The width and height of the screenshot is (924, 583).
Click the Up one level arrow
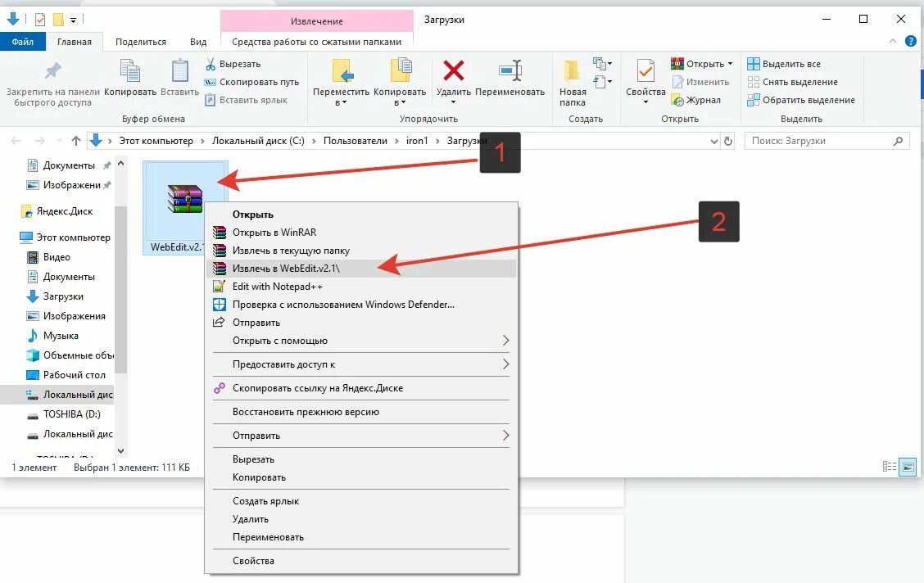point(76,141)
